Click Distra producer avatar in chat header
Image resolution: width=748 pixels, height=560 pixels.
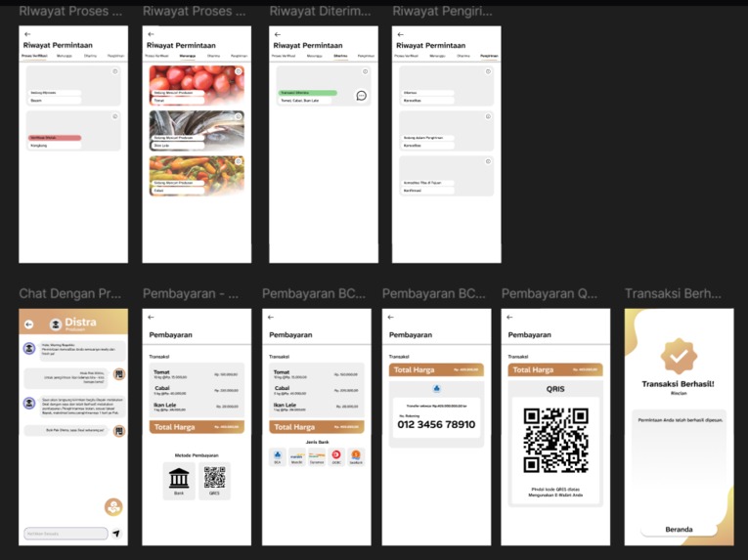tap(56, 324)
